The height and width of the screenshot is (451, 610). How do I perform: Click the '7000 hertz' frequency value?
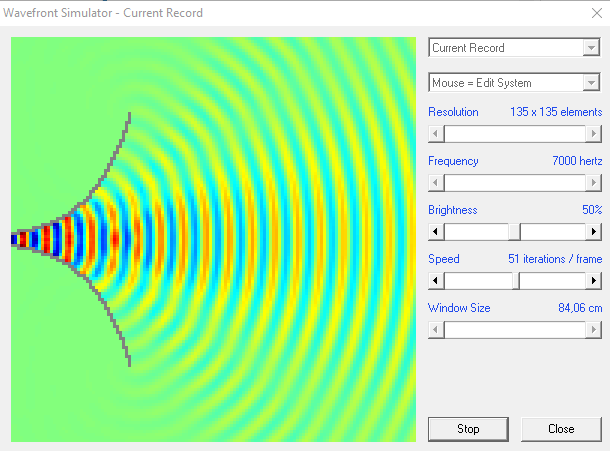(x=577, y=161)
